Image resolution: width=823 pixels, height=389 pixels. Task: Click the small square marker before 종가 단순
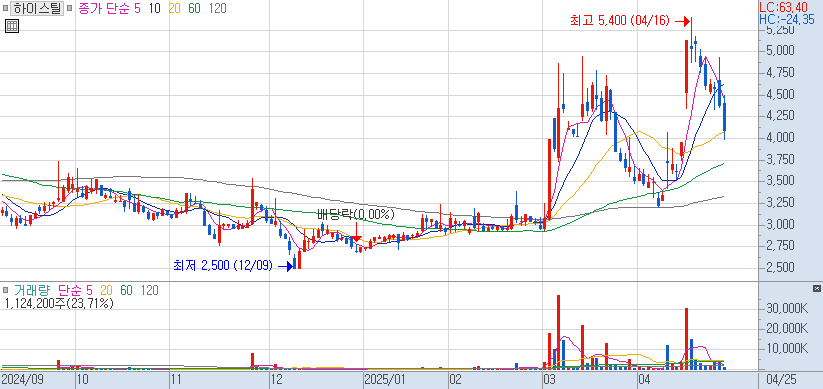[x=69, y=9]
